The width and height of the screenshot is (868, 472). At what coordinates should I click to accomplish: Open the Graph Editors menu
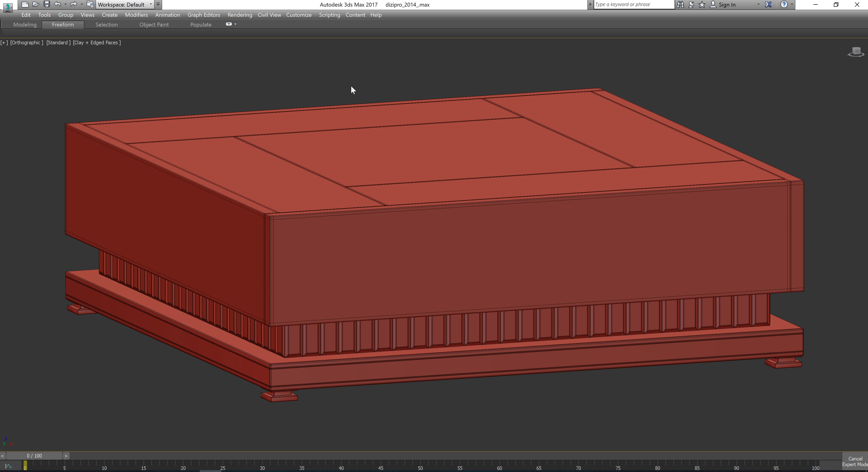click(x=204, y=15)
